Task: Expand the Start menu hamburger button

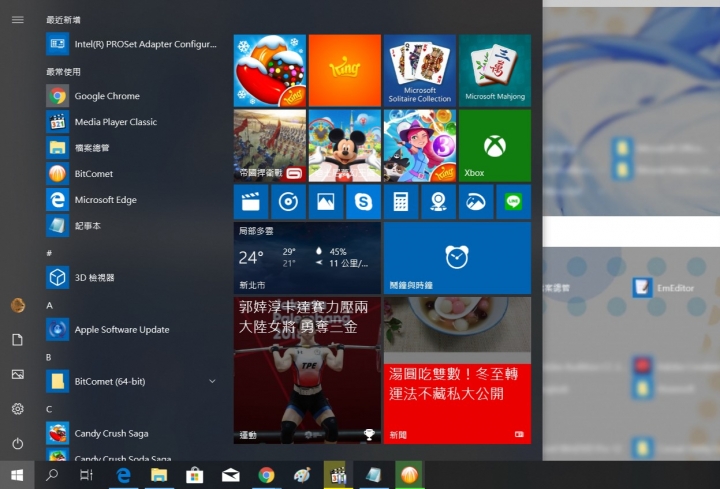Action: coord(17,19)
